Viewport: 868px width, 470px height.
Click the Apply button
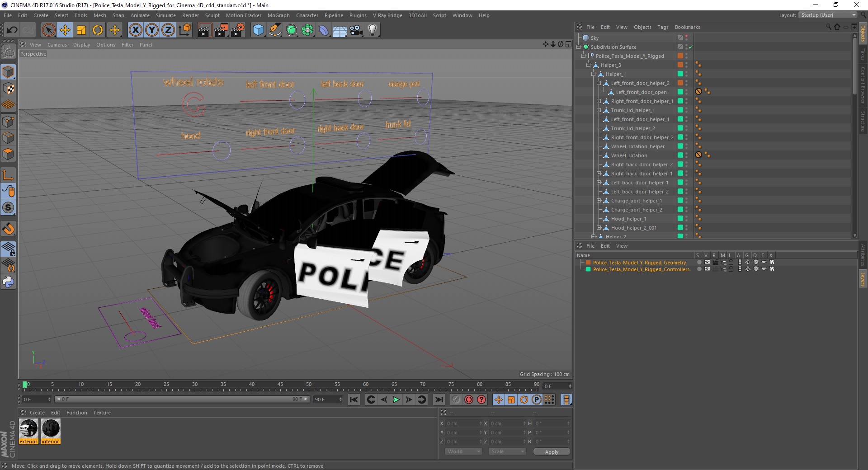coord(552,451)
